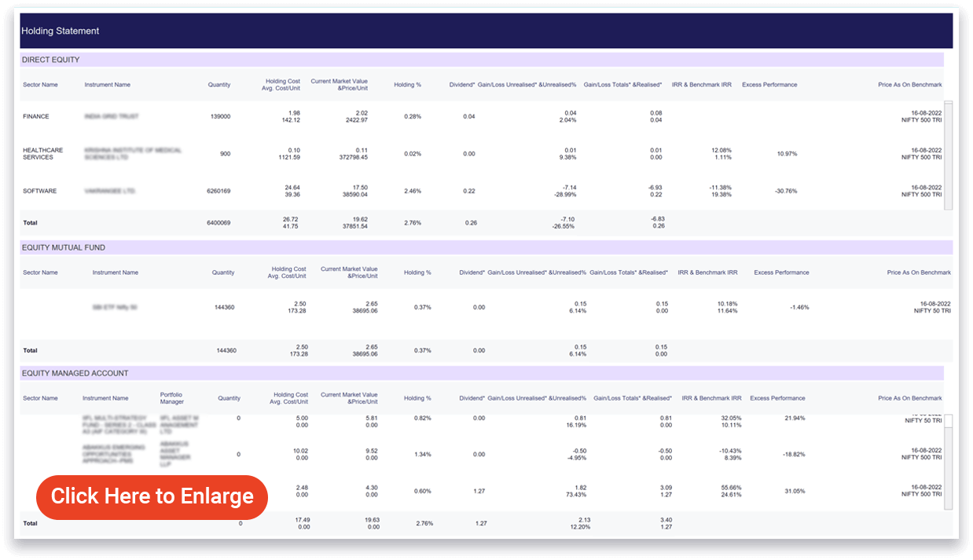
Task: Click the '10.18%' IRR in Equity Mutual Fund
Action: 728,303
